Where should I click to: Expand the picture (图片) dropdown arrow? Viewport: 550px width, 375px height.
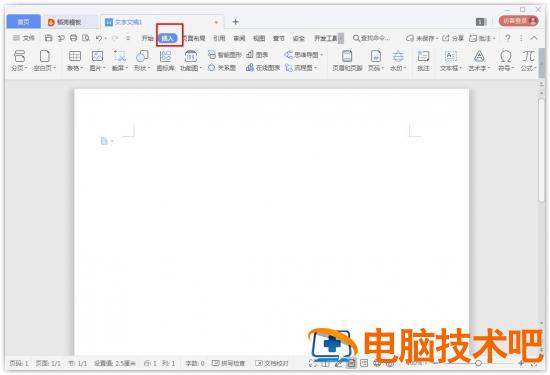[104, 68]
